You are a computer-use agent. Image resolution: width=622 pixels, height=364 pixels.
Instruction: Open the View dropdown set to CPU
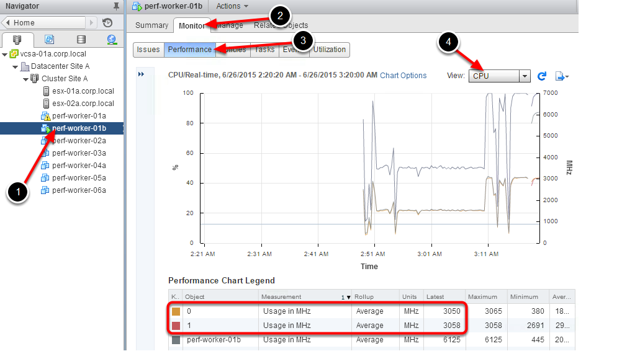click(x=499, y=76)
